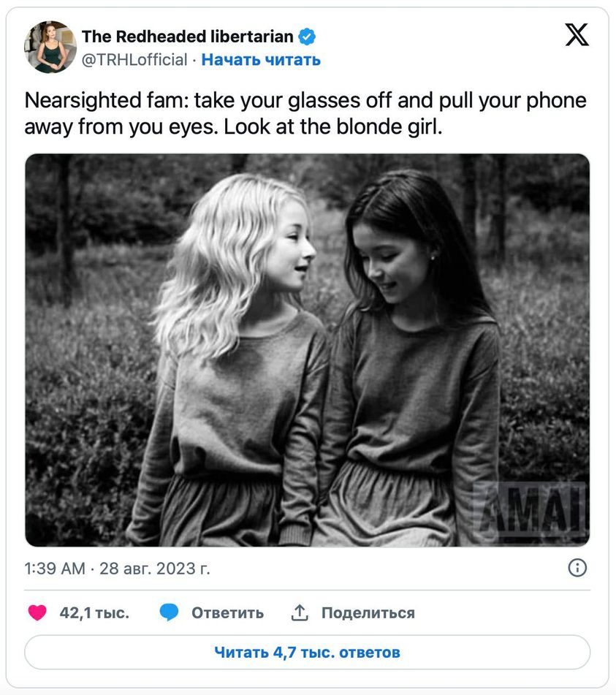Click the "Ответить" reply label

(x=227, y=612)
